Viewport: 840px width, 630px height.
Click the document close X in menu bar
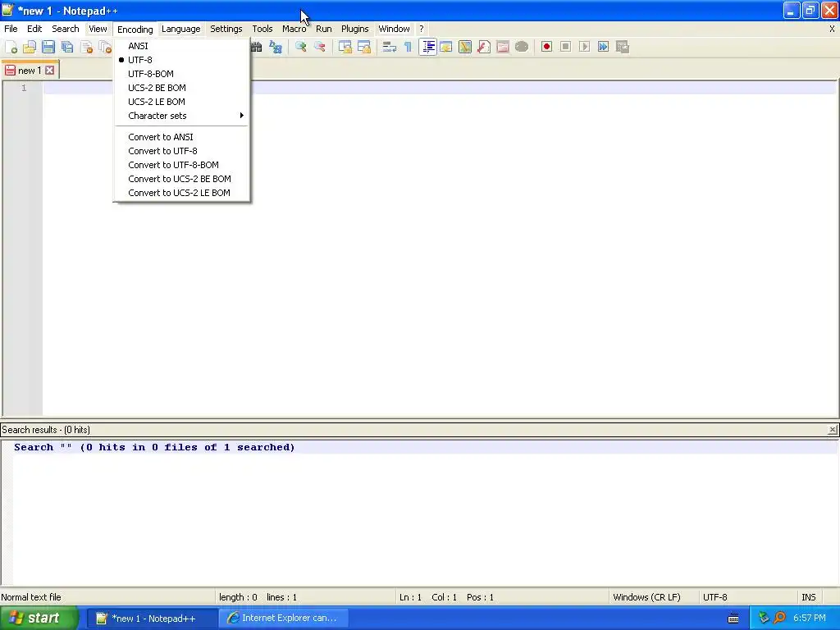click(x=832, y=29)
